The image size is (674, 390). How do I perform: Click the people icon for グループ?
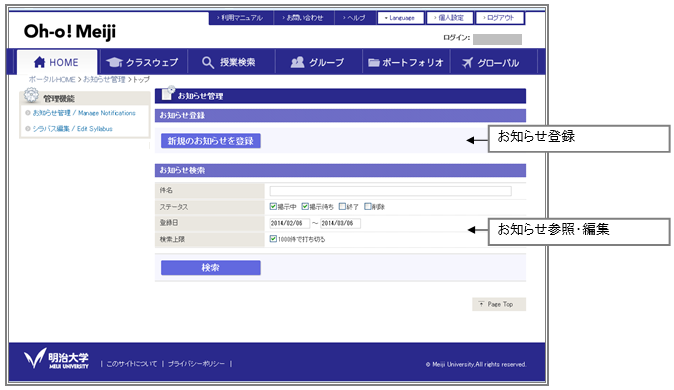pyautogui.click(x=297, y=62)
